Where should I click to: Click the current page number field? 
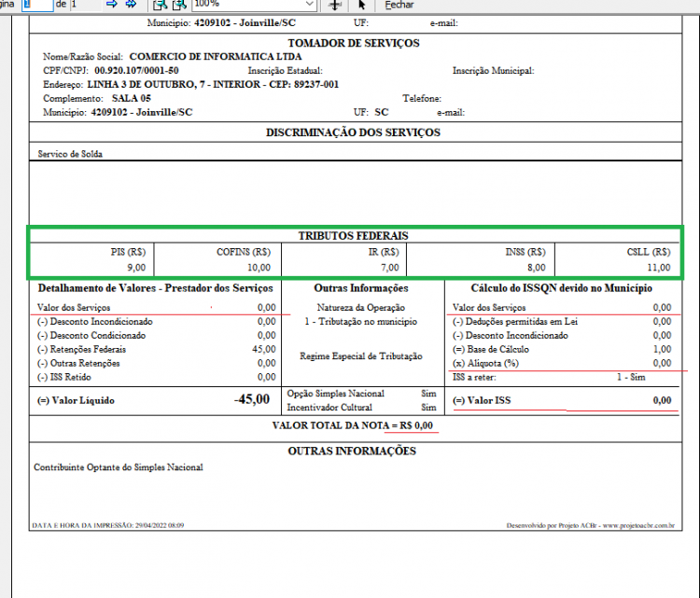pyautogui.click(x=38, y=5)
